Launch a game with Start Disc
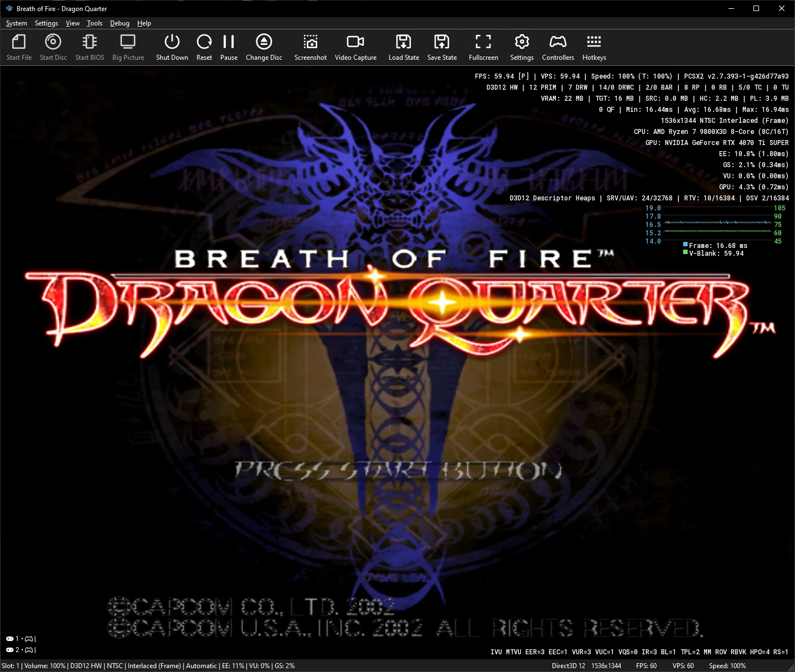Viewport: 795px width, 672px height. click(53, 47)
